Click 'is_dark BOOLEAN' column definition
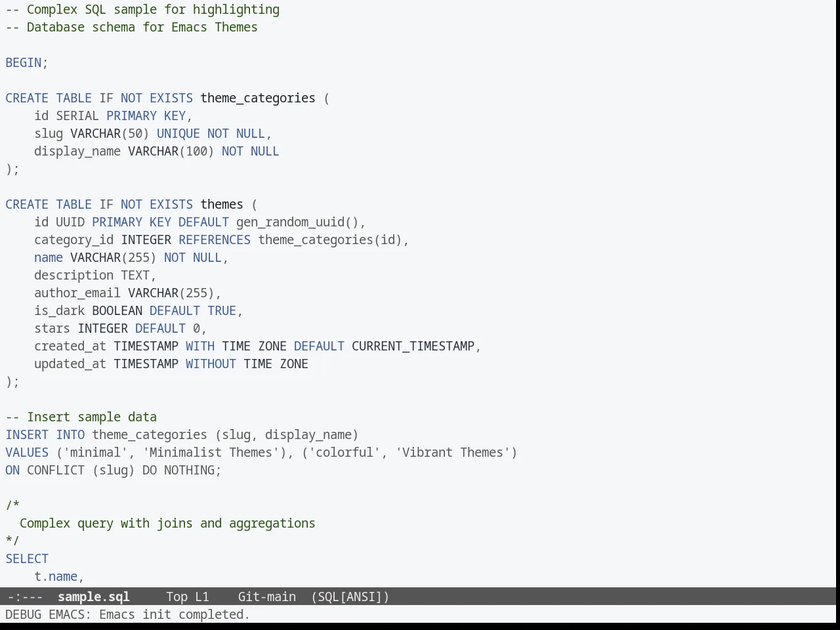840x630 pixels. [x=88, y=310]
